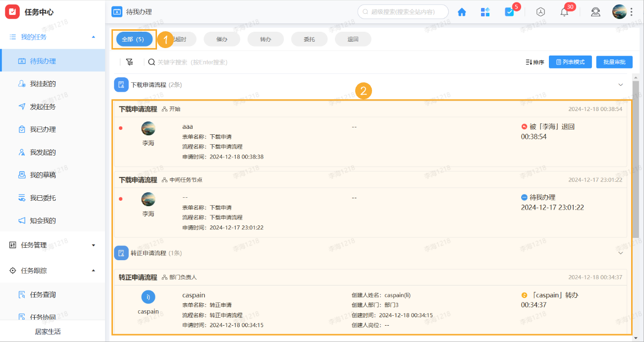Click the 批量审批 button
Screen dimensions: 644x342
(614, 61)
